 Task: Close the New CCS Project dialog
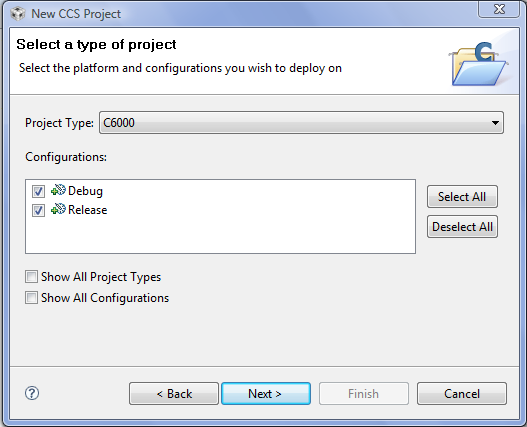click(x=499, y=9)
